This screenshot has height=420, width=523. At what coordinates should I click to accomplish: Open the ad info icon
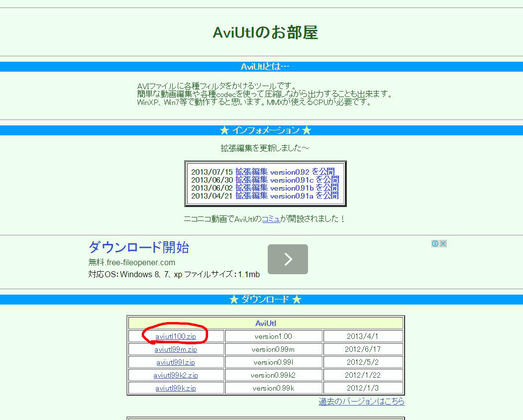pos(435,243)
